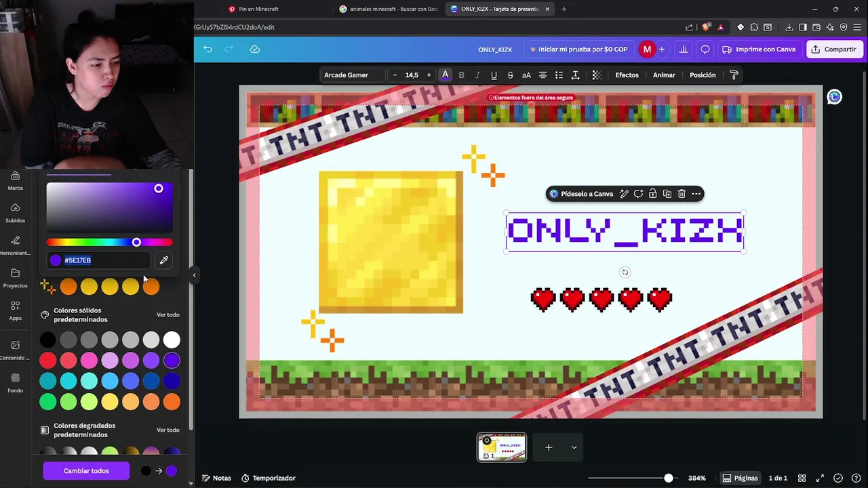Open comments speech bubble in header

[x=705, y=49]
